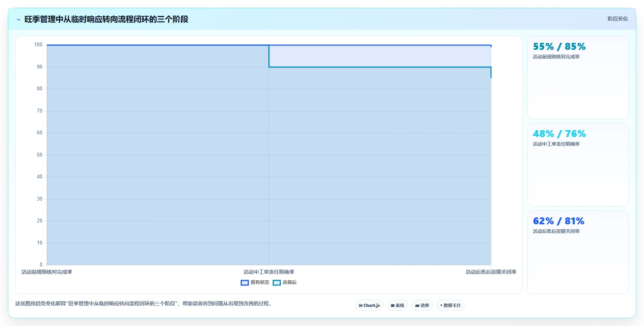Select the 55% / 85% stat value
This screenshot has height=326, width=644.
[559, 47]
